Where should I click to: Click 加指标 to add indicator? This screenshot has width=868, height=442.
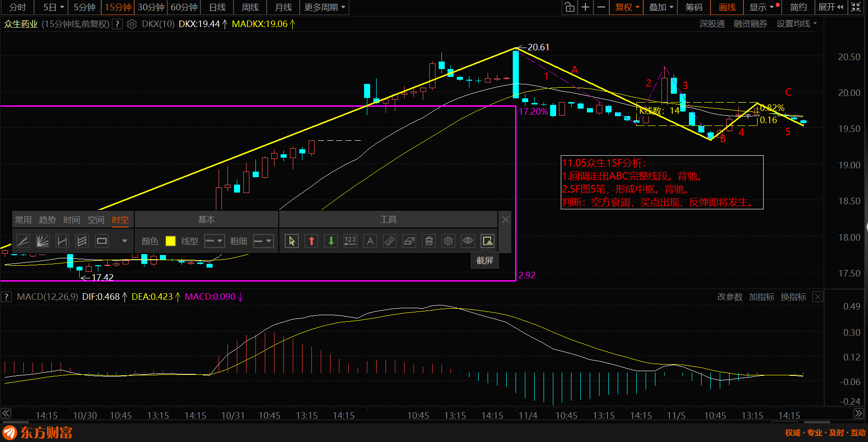coord(762,297)
